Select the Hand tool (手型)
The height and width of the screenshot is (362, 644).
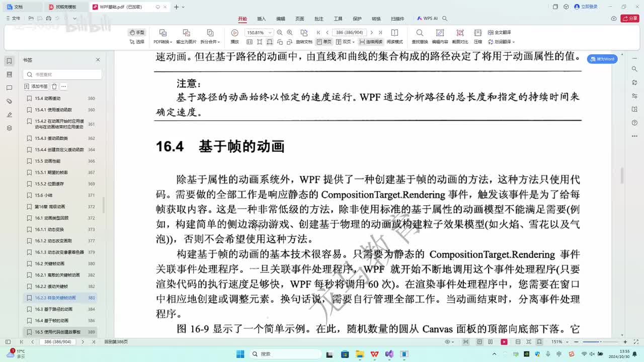point(137,32)
